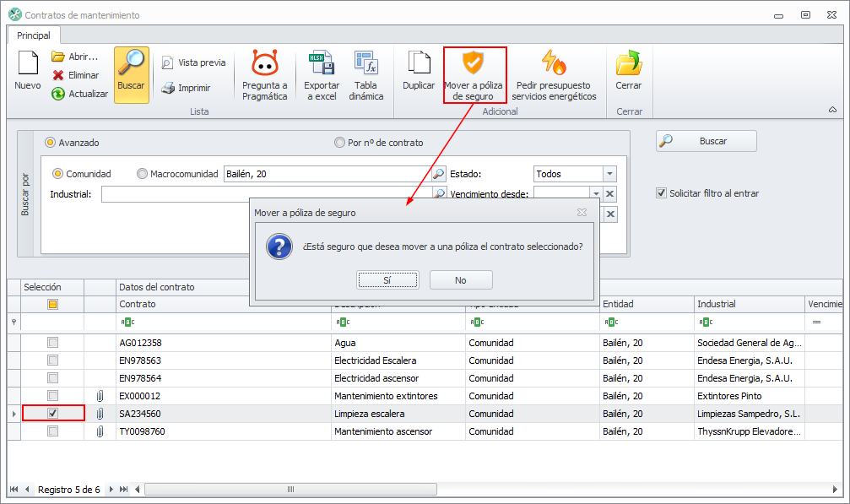850x504 pixels.
Task: Click the SA234560 row indicator arrow
Action: (x=14, y=414)
